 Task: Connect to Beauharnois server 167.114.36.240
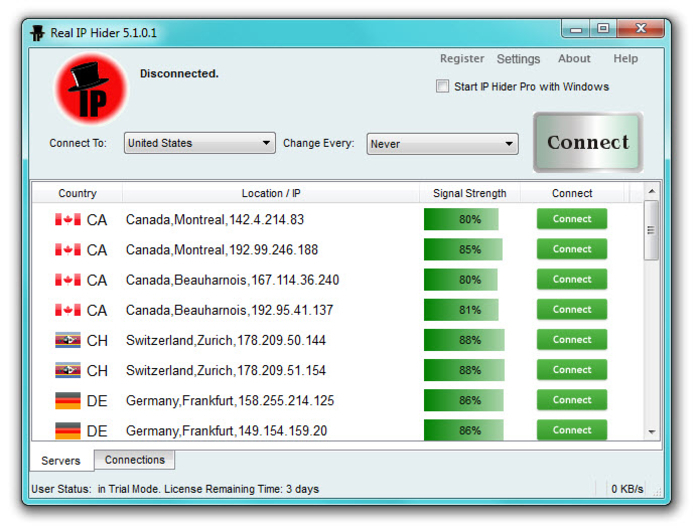(572, 279)
